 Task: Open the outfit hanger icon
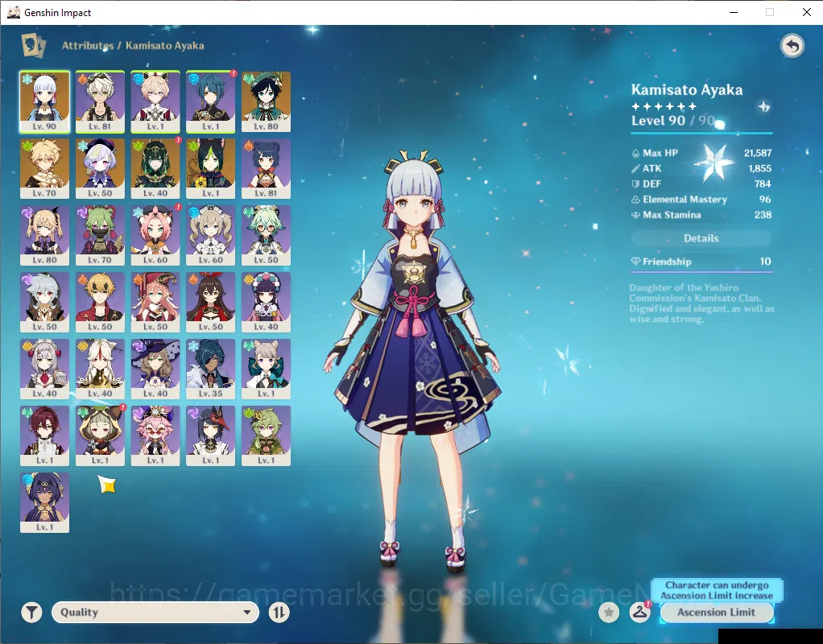[640, 612]
